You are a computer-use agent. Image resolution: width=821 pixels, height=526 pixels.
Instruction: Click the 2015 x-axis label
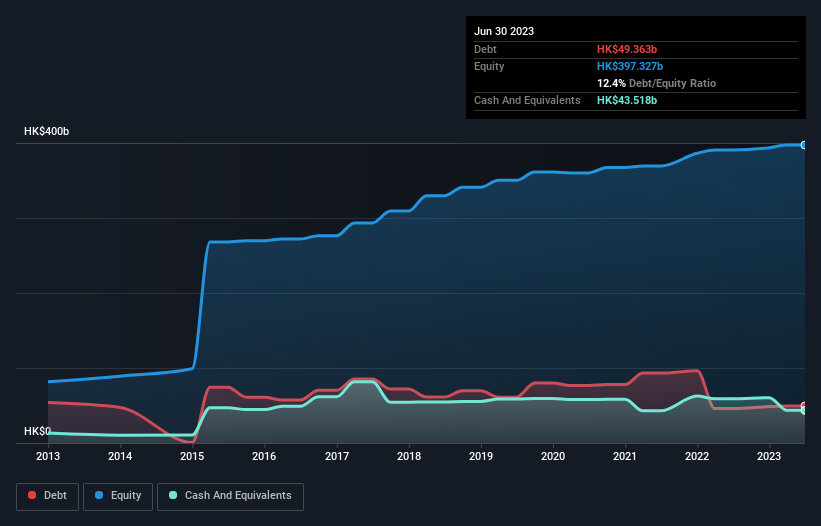[192, 456]
